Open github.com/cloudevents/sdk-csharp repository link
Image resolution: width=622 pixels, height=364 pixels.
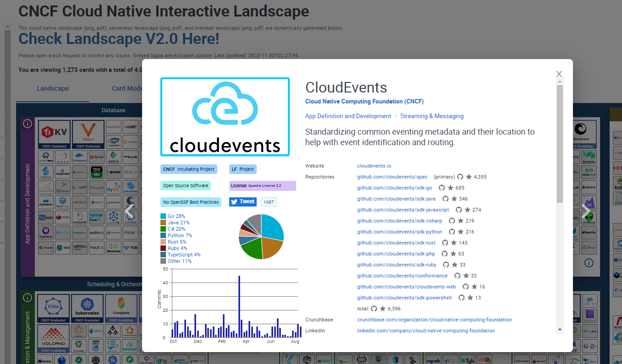click(400, 221)
